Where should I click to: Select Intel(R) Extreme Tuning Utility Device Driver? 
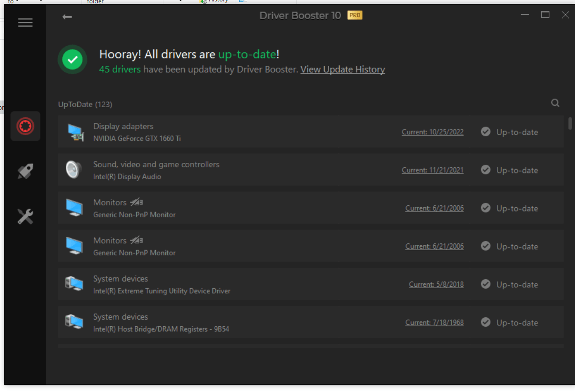311,284
